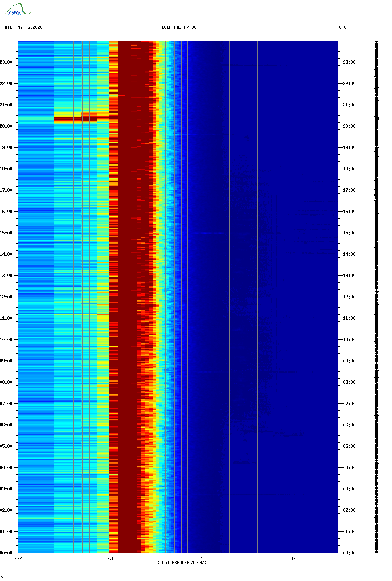Click the 00:00 label on left axis

6,553
